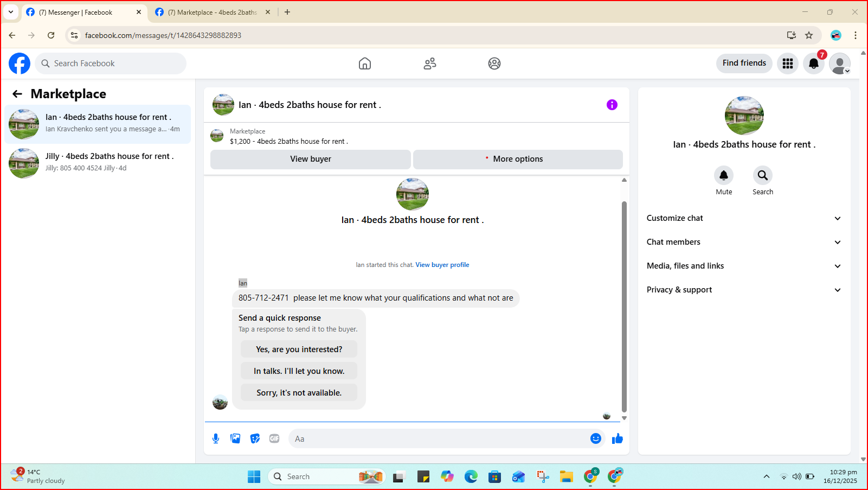Click the chat messages vertical scrollbar
Viewport: 868px width, 490px height.
pos(624,307)
